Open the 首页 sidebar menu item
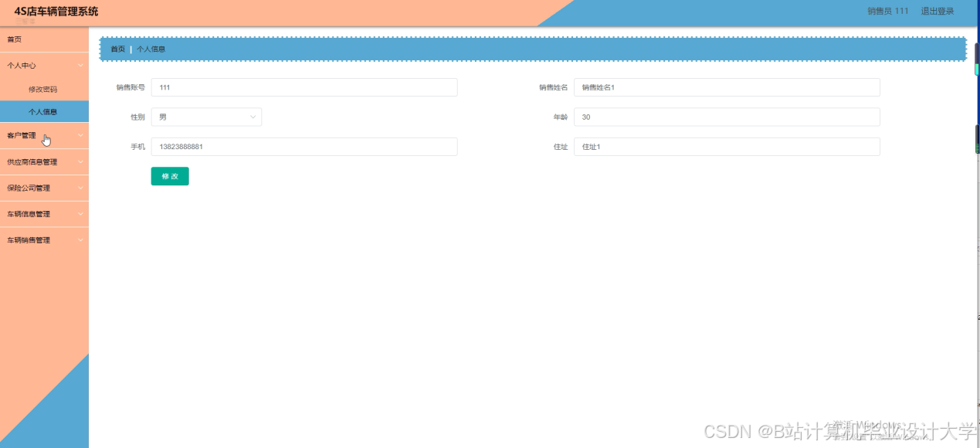Image resolution: width=980 pixels, height=448 pixels. coord(44,39)
